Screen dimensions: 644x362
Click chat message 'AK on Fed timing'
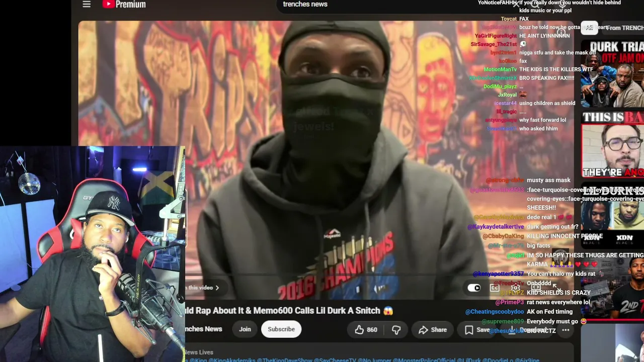[549, 312]
